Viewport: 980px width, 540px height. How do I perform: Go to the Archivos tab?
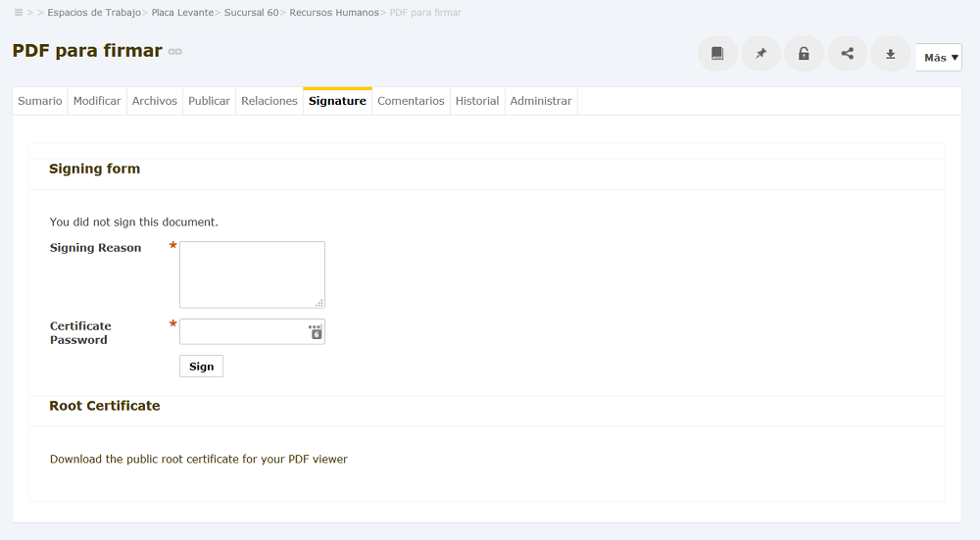pos(155,101)
